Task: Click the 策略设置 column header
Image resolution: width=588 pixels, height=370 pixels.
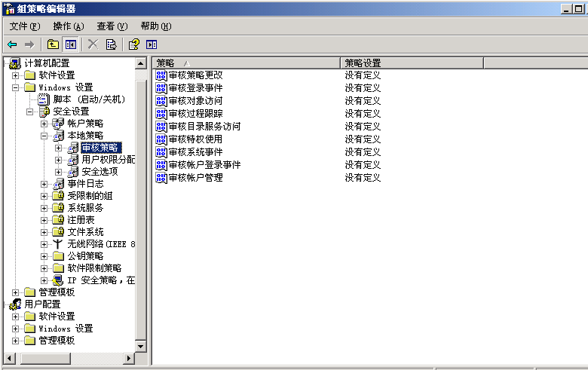Action: 411,63
